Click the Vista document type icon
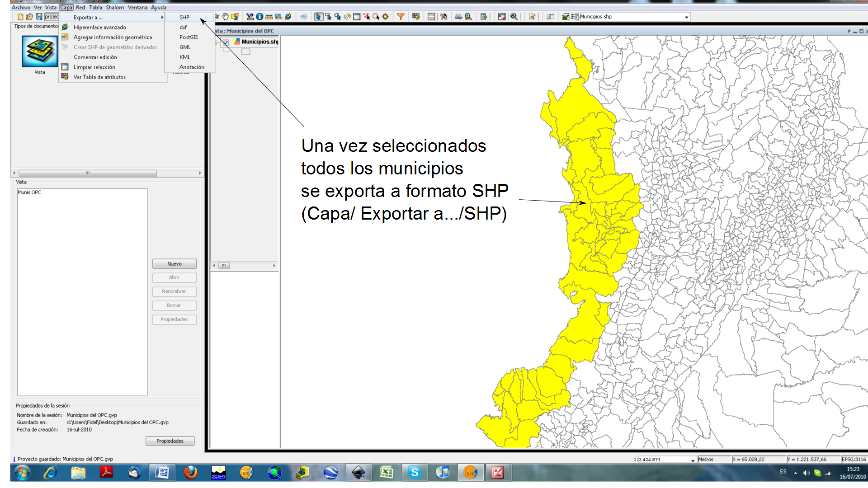The height and width of the screenshot is (488, 868). tap(40, 52)
